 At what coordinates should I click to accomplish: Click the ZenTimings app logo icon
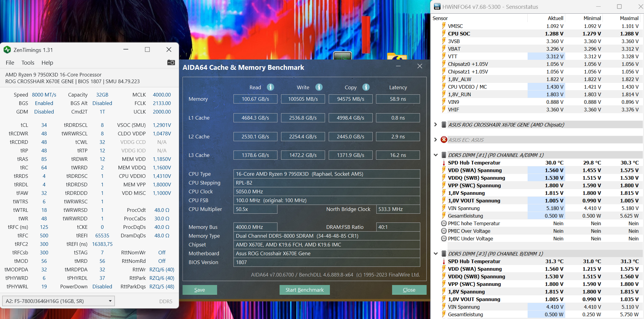tap(7, 50)
